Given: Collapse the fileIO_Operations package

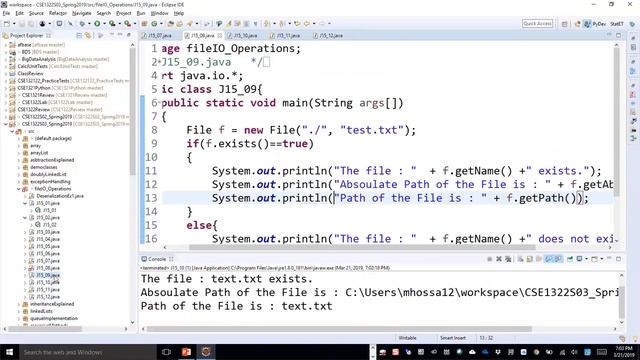Looking at the screenshot, I should click(x=19, y=189).
